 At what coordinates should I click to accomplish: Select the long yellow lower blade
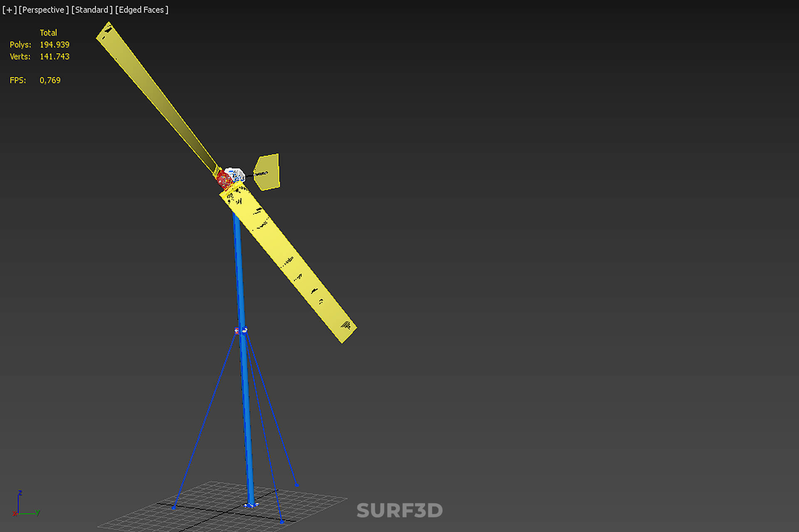click(287, 262)
